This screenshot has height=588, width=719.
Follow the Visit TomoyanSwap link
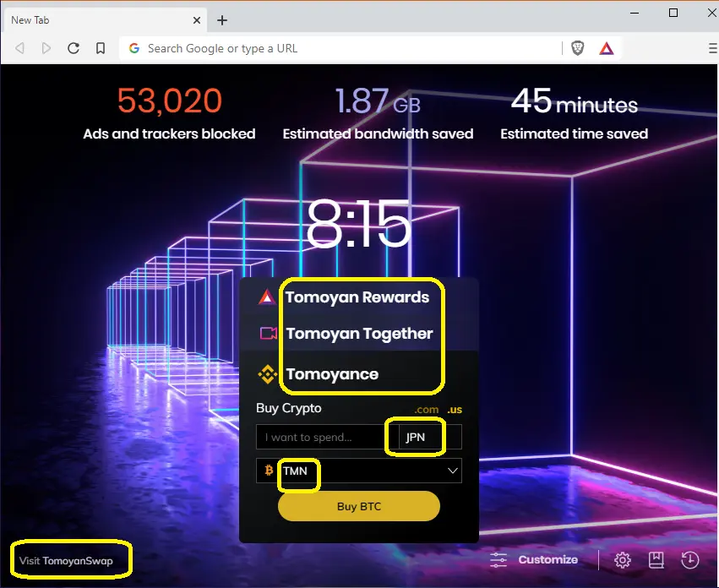click(x=66, y=561)
